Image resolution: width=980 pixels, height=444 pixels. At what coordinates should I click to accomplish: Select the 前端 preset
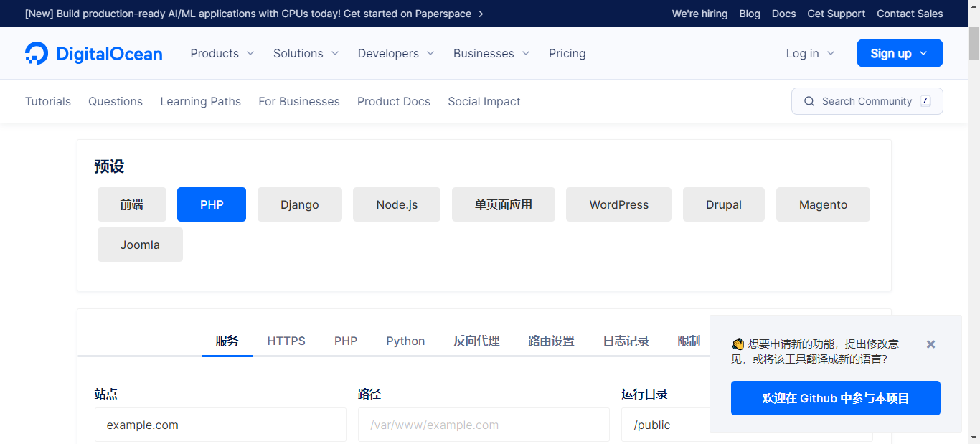click(132, 204)
